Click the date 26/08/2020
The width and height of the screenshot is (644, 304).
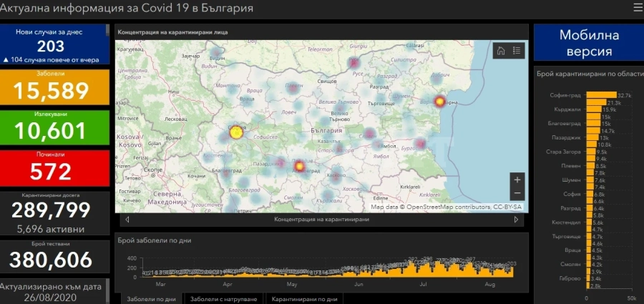pos(51,296)
